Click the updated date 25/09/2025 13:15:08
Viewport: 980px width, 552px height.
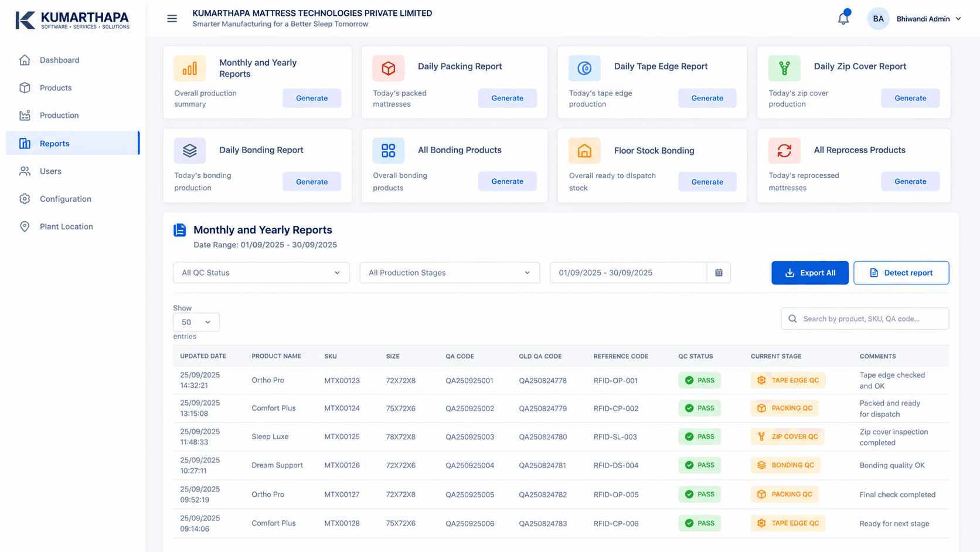pyautogui.click(x=200, y=408)
